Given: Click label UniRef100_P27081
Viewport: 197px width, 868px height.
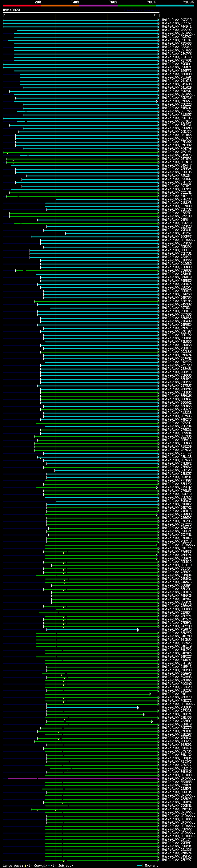Looking at the screenshot, I should [x=177, y=61].
